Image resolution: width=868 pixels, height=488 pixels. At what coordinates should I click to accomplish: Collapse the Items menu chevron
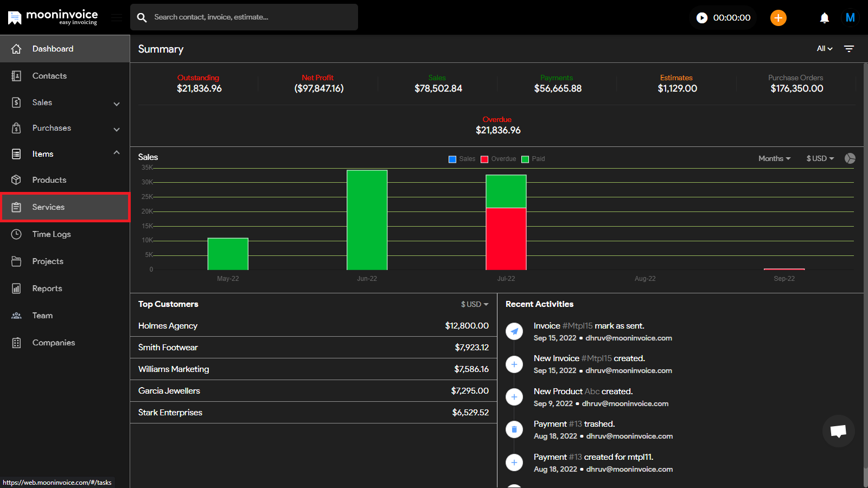point(117,153)
